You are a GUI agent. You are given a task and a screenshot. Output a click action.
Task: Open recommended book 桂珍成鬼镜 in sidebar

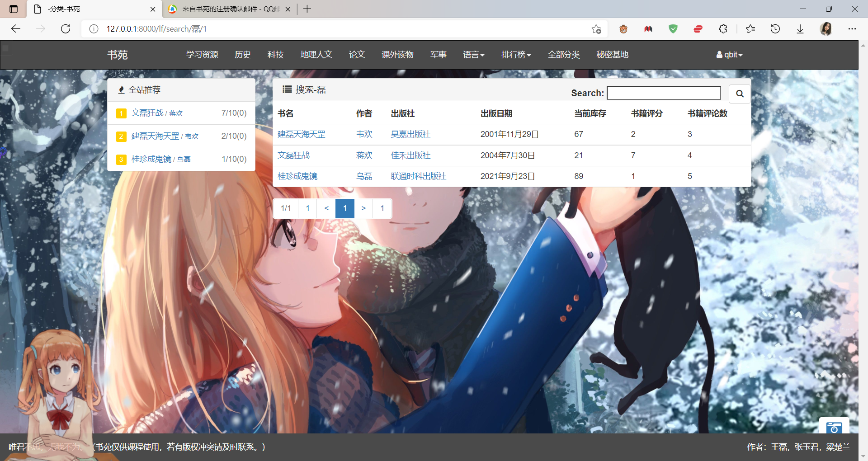[151, 159]
